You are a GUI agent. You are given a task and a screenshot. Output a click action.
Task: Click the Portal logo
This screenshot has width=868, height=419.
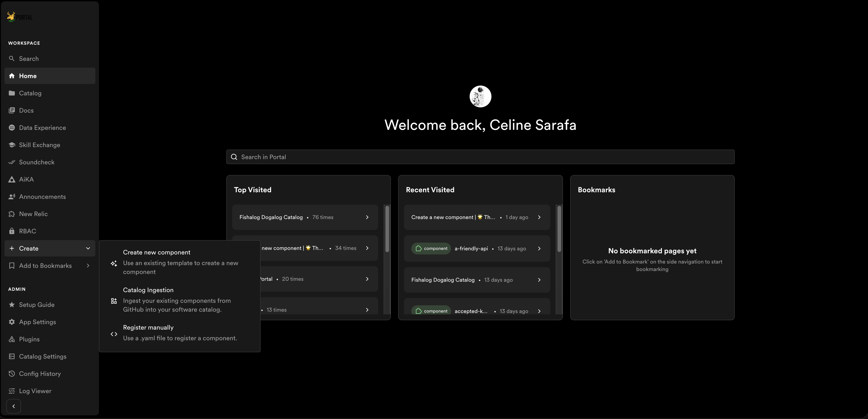tap(19, 16)
